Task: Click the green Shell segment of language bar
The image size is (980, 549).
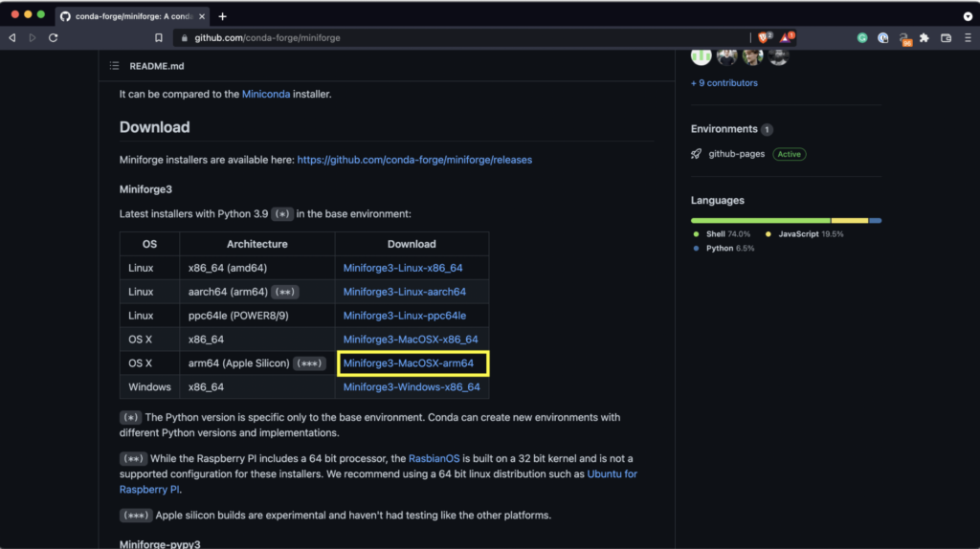Action: coord(761,221)
